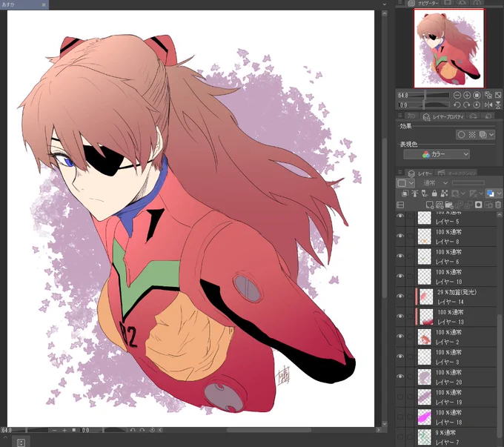Open blending mode 通常 dropdown
The width and height of the screenshot is (504, 447).
pyautogui.click(x=435, y=183)
